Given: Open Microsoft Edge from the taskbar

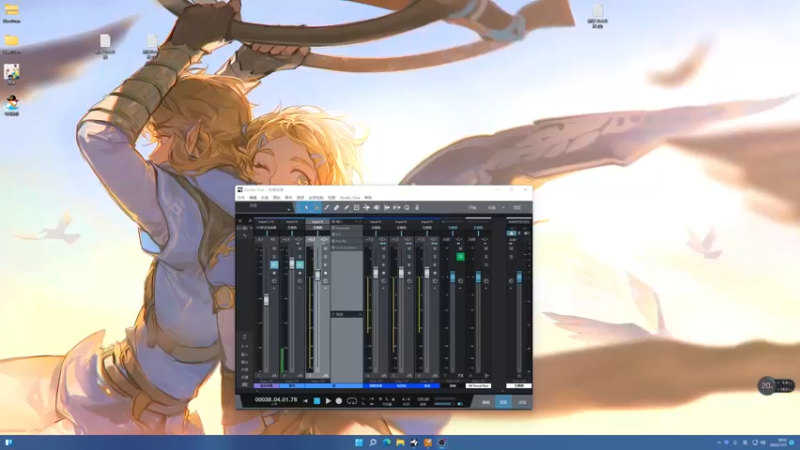Looking at the screenshot, I should coord(387,442).
